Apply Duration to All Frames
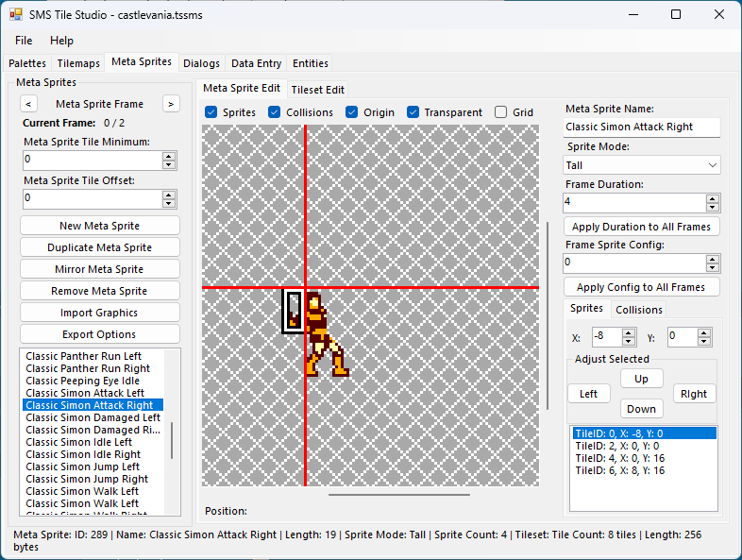The width and height of the screenshot is (742, 560). point(642,227)
